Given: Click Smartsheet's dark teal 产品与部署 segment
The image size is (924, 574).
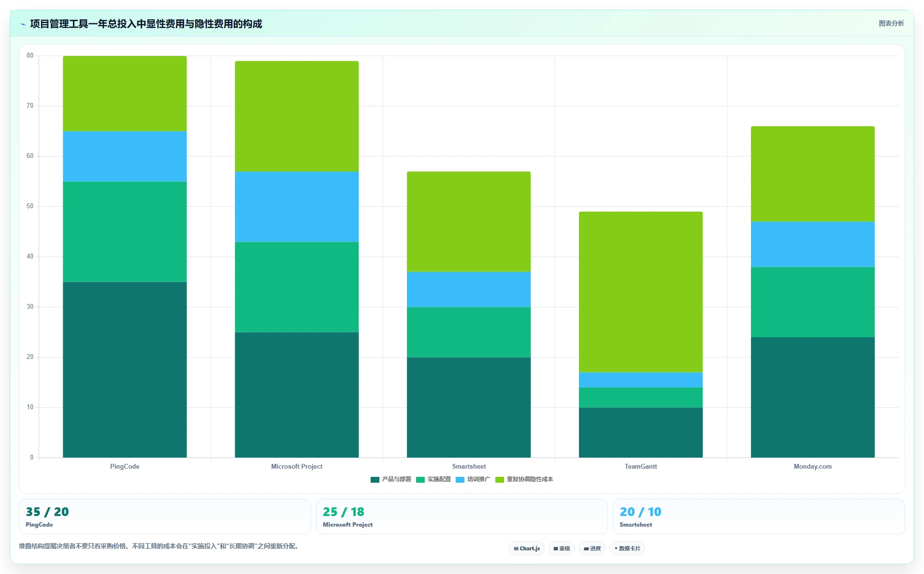Looking at the screenshot, I should click(x=469, y=407).
